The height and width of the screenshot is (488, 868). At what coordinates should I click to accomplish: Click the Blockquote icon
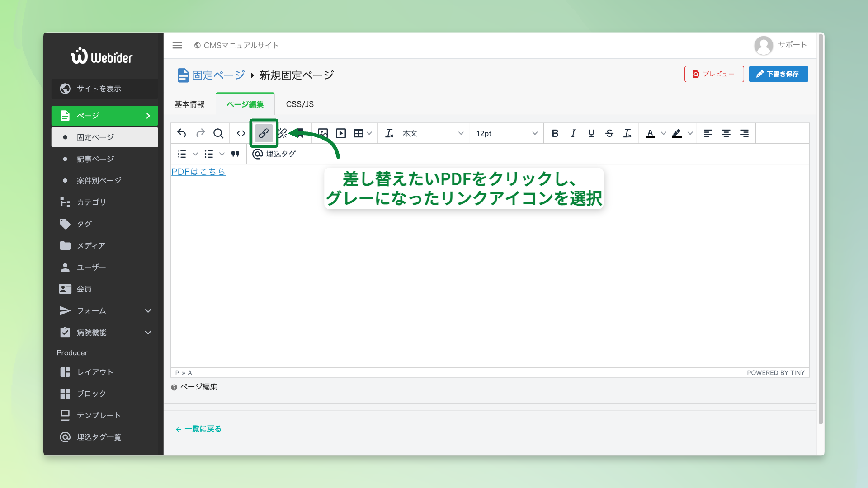coord(236,154)
